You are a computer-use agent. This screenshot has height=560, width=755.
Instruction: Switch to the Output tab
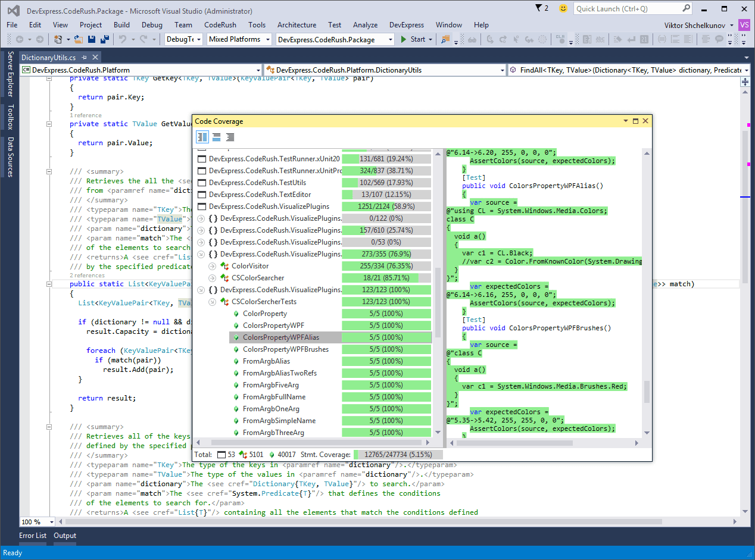pyautogui.click(x=65, y=536)
